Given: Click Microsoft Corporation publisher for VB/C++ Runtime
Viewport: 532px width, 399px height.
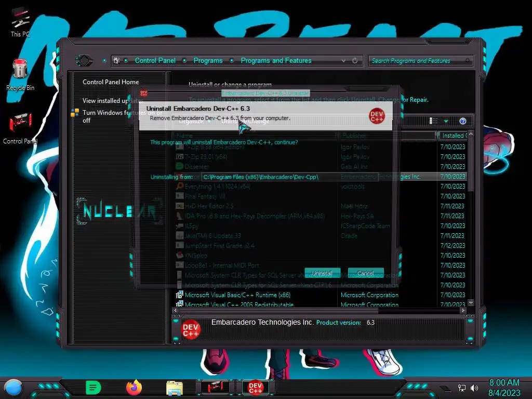Looking at the screenshot, I should (369, 295).
